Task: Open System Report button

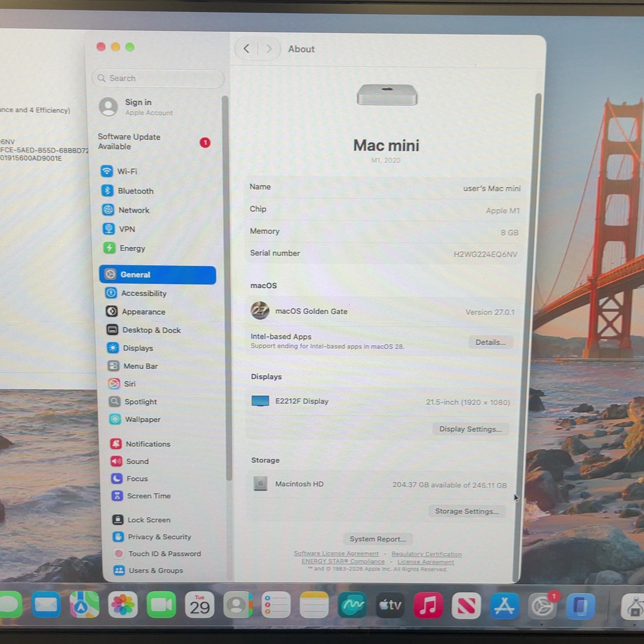Action: pos(377,539)
